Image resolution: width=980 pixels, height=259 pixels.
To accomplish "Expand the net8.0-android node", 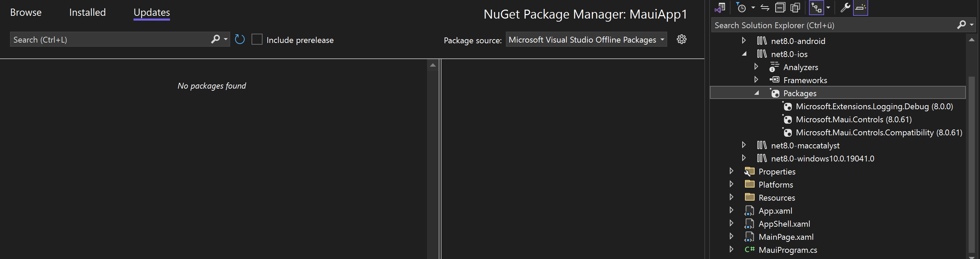I will coord(743,40).
